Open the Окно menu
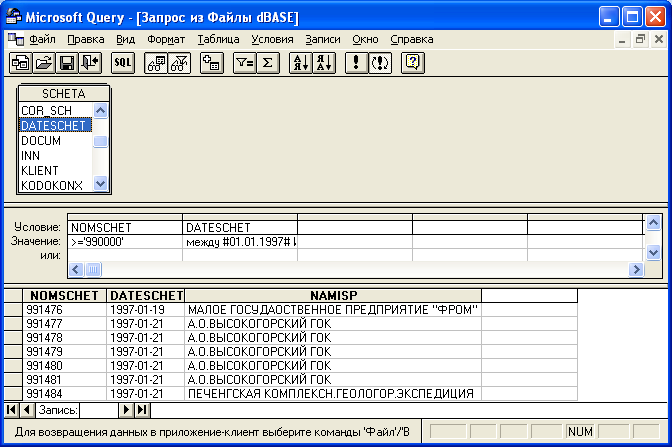Image resolution: width=672 pixels, height=447 pixels. coord(365,39)
